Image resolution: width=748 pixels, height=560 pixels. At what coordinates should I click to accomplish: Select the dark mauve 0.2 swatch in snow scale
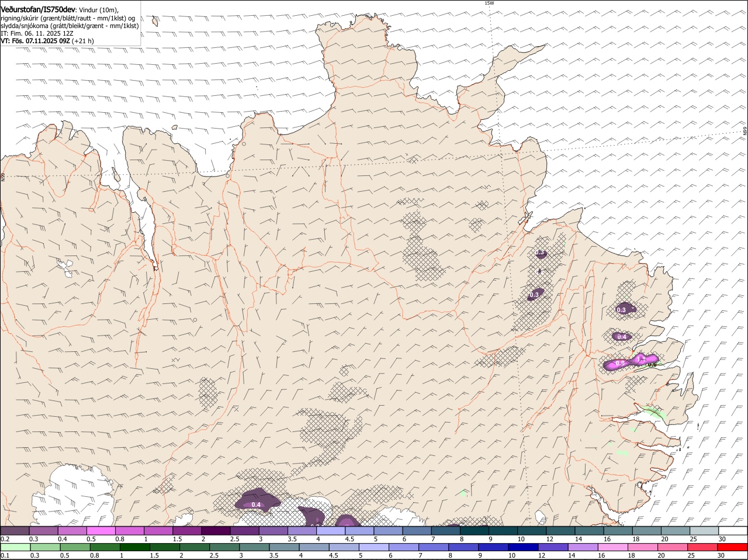tap(15, 531)
